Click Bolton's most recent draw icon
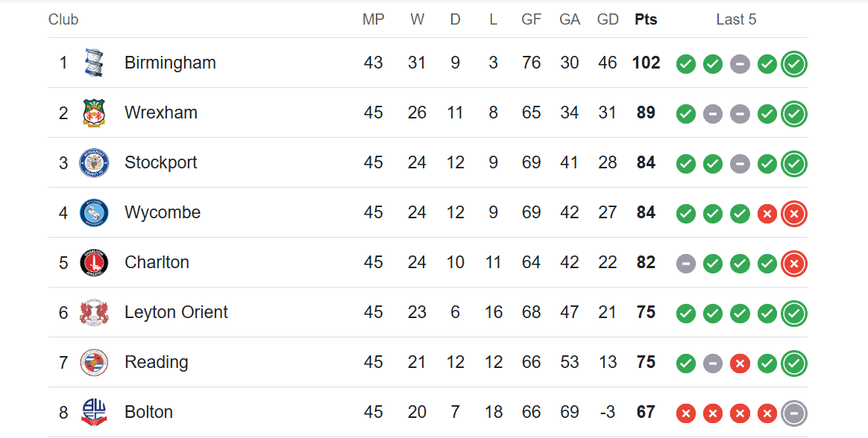The image size is (868, 438). click(794, 413)
